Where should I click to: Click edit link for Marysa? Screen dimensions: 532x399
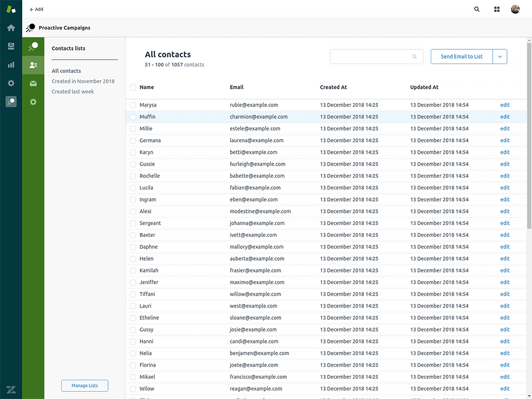tap(505, 105)
